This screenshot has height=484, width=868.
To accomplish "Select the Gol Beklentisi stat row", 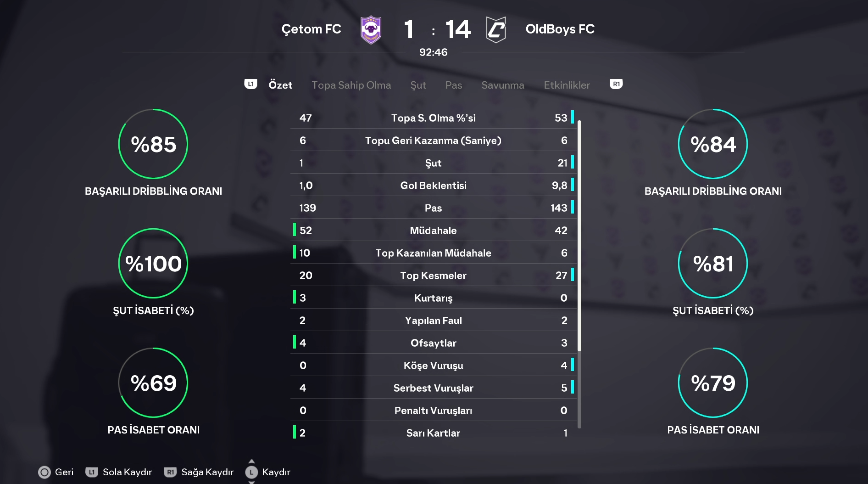I will 433,186.
